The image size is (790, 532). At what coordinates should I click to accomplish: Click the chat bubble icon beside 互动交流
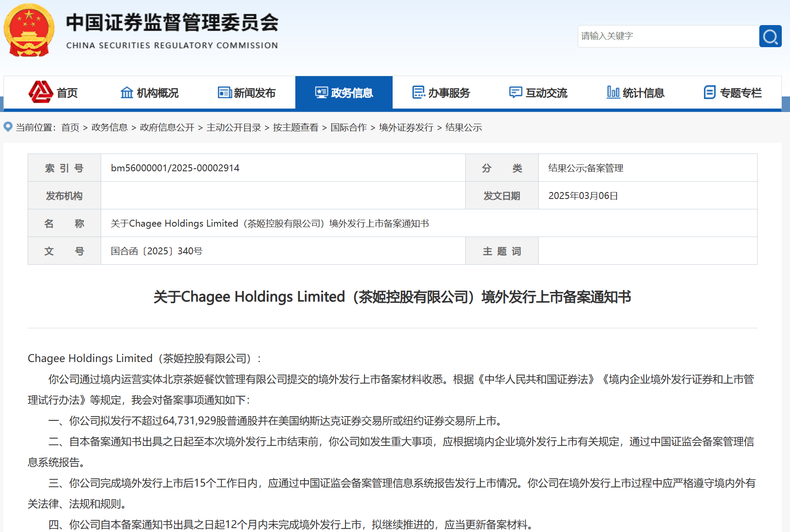pyautogui.click(x=515, y=93)
